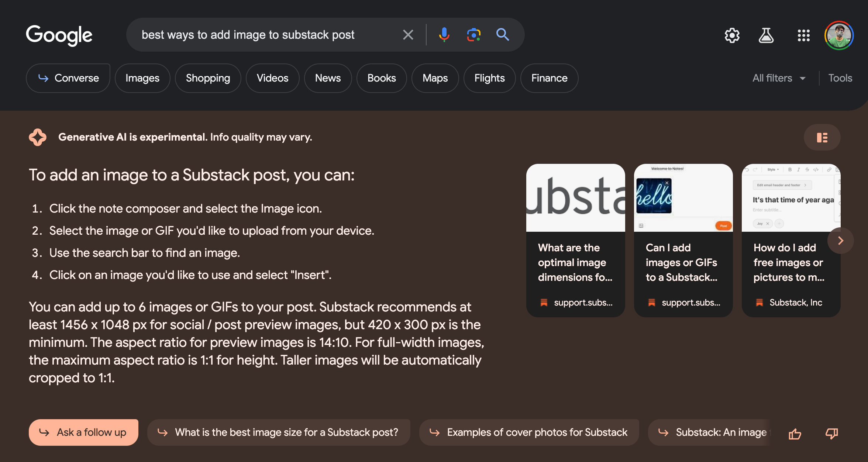The image size is (868, 462).
Task: Open the optimal image dimensions card
Action: pos(575,240)
